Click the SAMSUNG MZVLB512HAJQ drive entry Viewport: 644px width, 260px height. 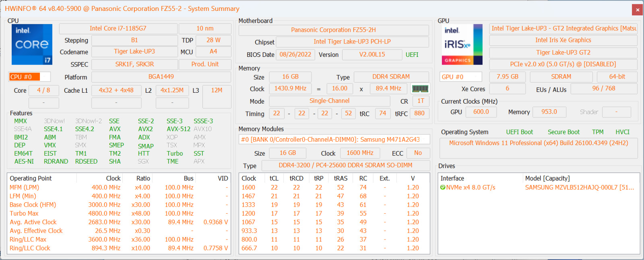(580, 187)
